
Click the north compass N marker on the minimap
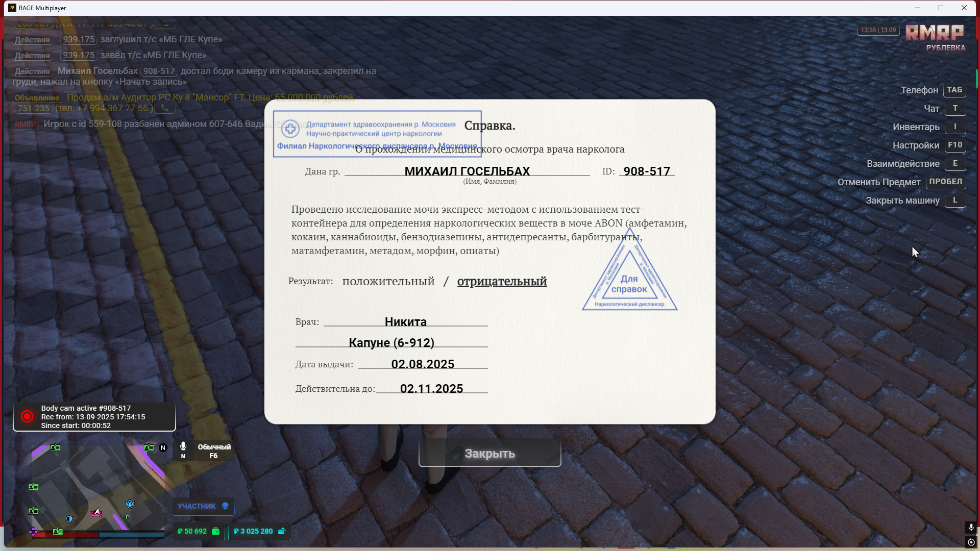[x=163, y=447]
